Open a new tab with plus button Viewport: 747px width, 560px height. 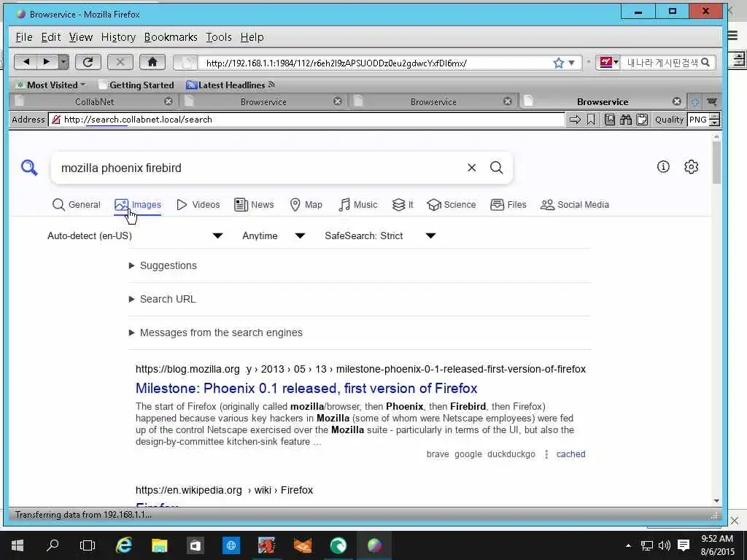[x=695, y=101]
